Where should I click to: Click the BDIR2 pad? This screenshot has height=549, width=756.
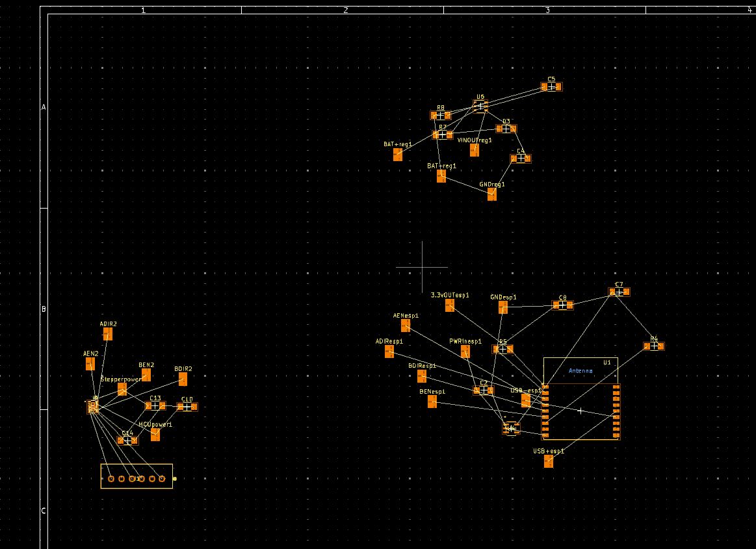tap(183, 379)
